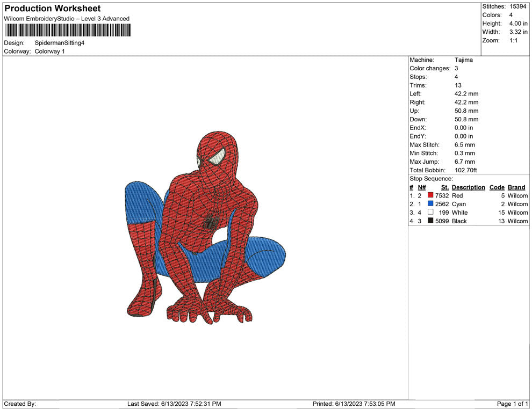Click the 'EndY:' label
The width and height of the screenshot is (532, 409).
418,136
